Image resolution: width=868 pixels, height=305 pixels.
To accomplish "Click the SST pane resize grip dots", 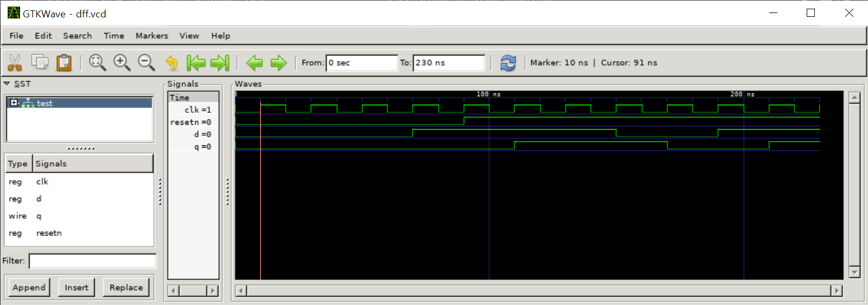I will [81, 148].
